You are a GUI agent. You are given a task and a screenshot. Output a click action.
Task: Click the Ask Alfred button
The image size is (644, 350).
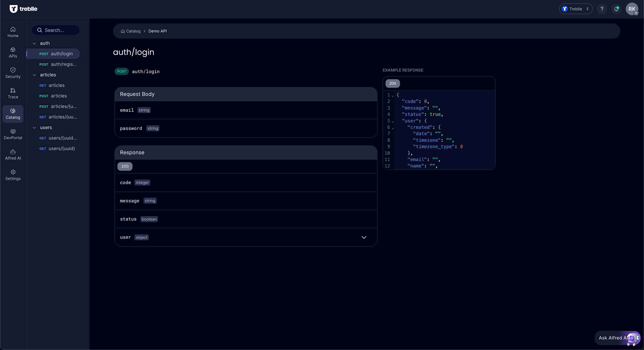(x=615, y=338)
